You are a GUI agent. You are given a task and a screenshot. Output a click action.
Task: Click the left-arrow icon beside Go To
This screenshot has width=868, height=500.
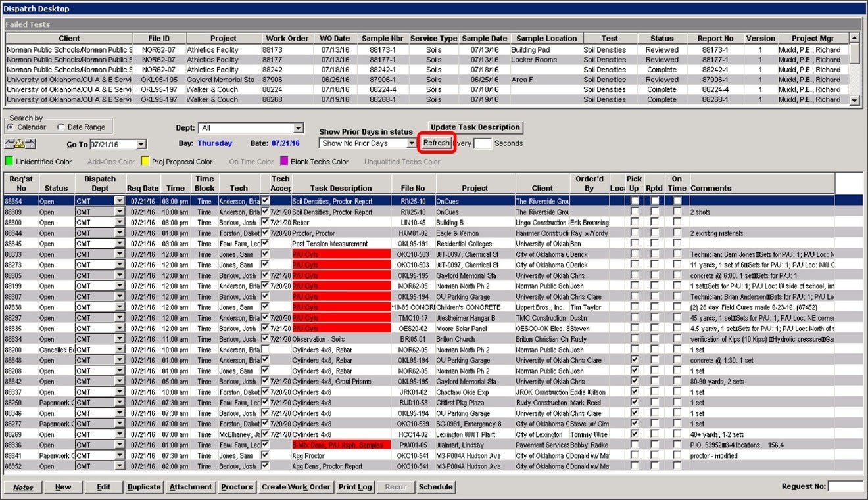coord(9,145)
